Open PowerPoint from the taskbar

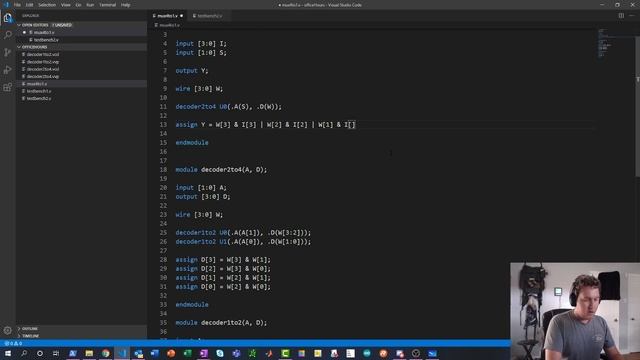pos(171,353)
